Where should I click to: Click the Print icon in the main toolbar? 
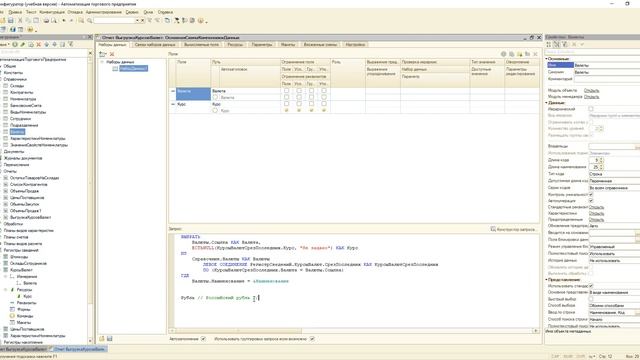pos(46,20)
